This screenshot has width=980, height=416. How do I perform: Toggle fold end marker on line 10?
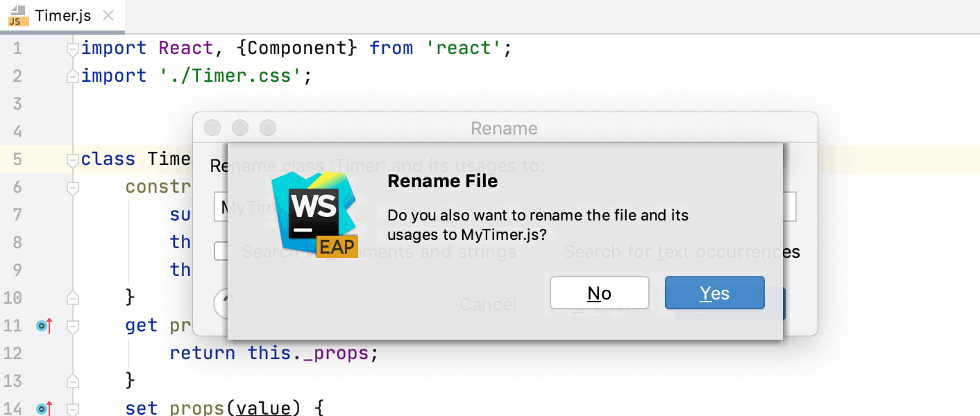(73, 298)
